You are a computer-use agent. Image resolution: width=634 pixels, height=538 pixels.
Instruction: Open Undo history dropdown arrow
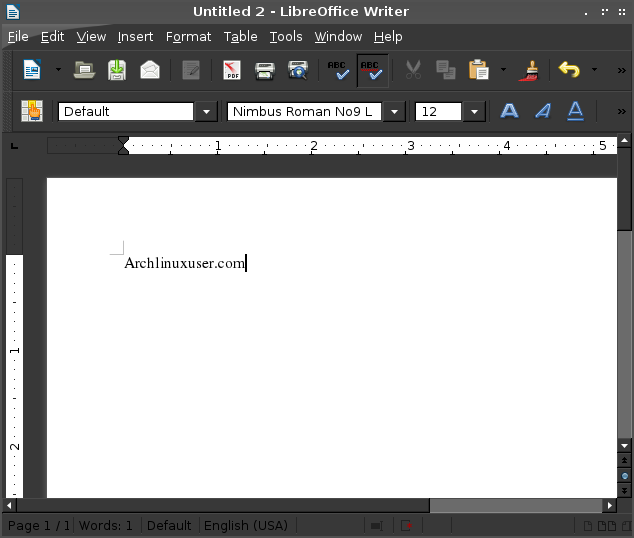(594, 70)
